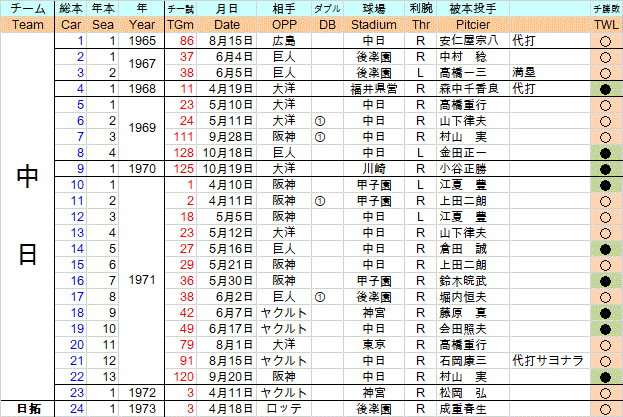
Task: Select the blue career number 22
Action: pyautogui.click(x=77, y=376)
